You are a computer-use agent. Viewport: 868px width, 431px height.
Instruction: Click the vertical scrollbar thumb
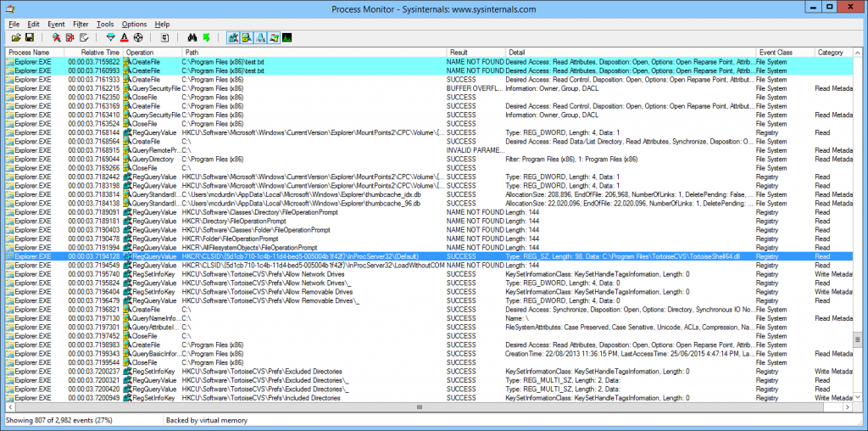pos(858,339)
